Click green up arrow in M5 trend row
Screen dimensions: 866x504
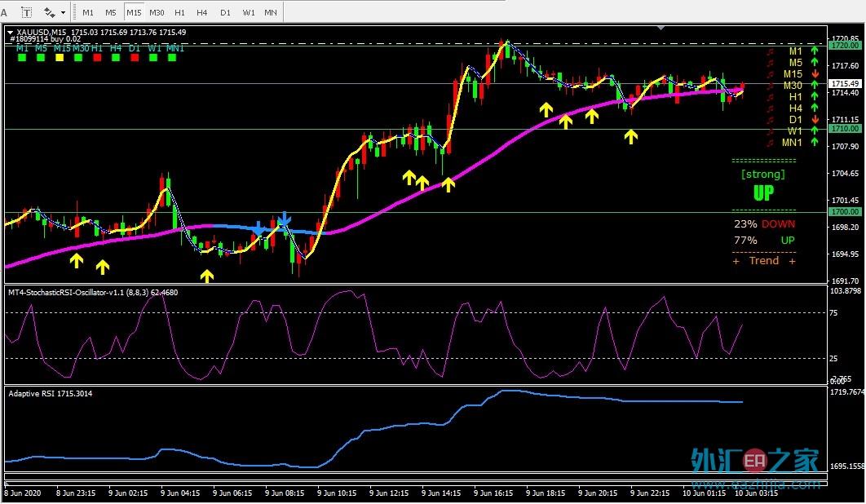[x=815, y=63]
